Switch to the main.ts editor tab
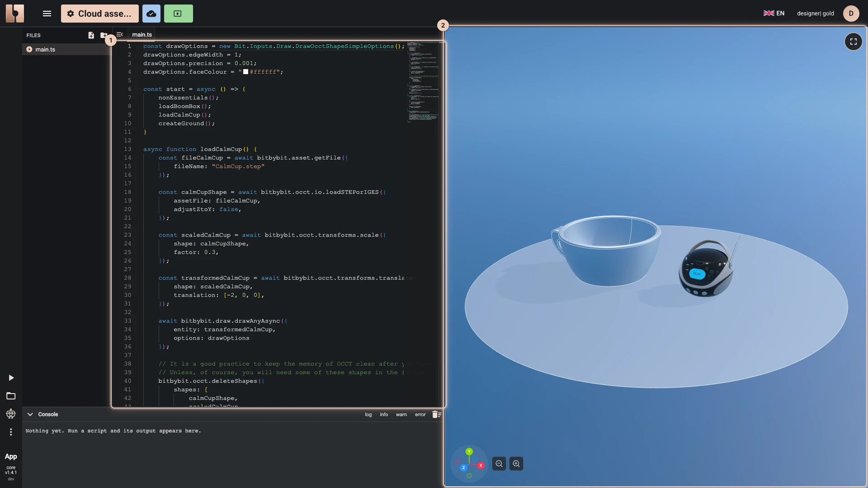This screenshot has height=488, width=868. 142,34
